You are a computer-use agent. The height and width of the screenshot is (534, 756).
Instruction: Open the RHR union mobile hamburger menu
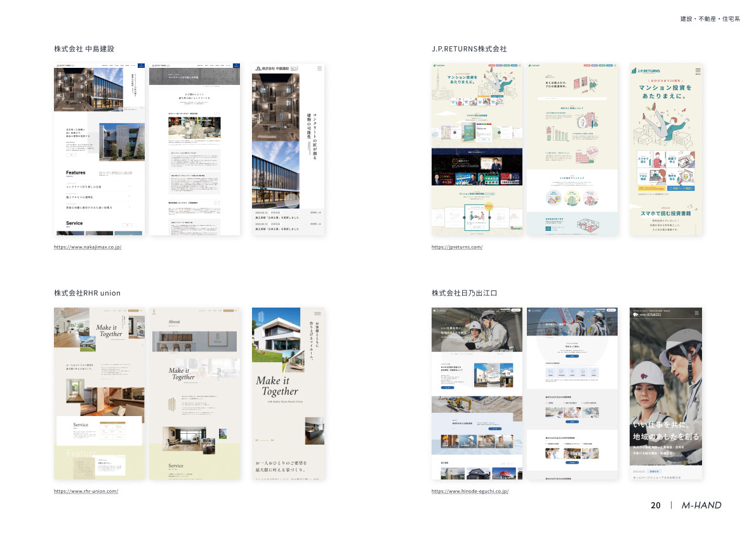pos(317,313)
